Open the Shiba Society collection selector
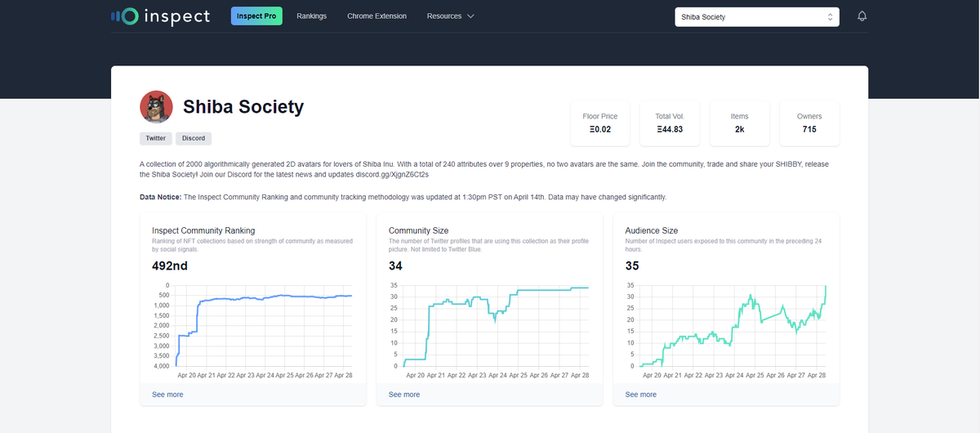980x433 pixels. (x=757, y=16)
